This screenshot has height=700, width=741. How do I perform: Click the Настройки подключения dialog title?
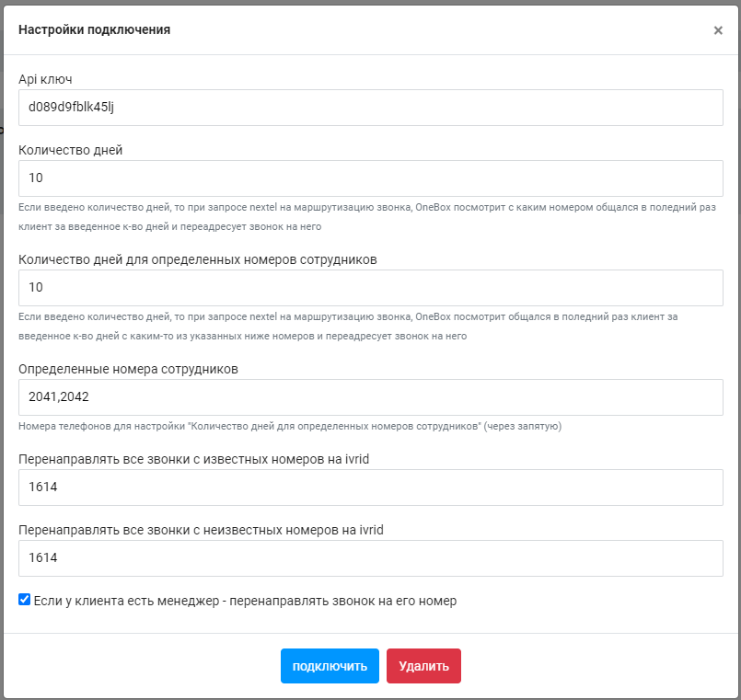point(94,30)
